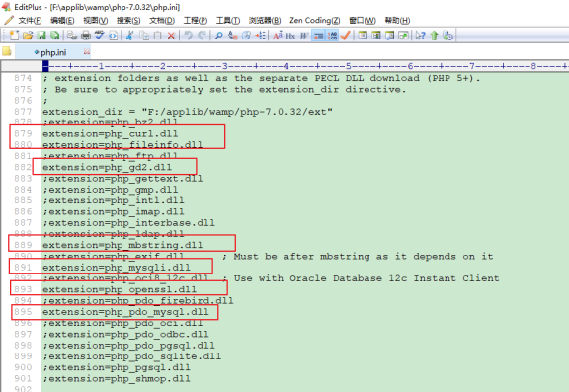Click the yellow folder icon beside tabs
This screenshot has width=569, height=392.
[7, 51]
